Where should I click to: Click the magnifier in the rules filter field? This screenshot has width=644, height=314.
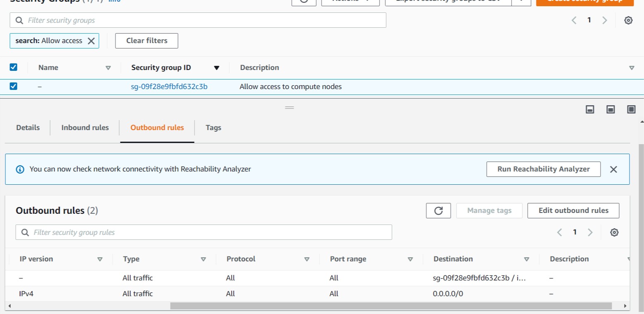click(x=25, y=232)
